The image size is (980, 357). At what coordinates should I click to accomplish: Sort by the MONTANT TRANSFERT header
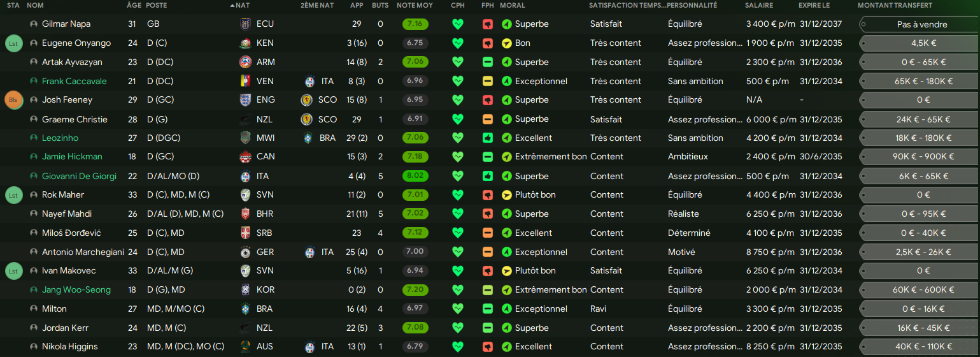[895, 6]
